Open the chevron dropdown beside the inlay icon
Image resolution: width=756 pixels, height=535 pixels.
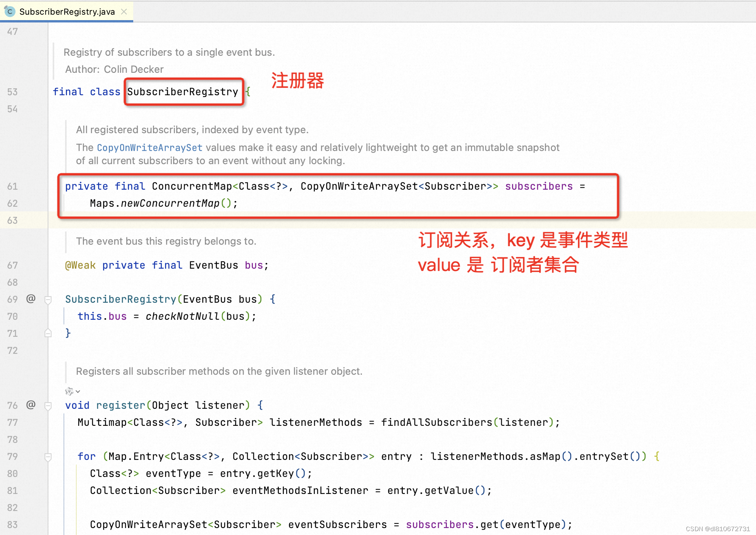(78, 391)
